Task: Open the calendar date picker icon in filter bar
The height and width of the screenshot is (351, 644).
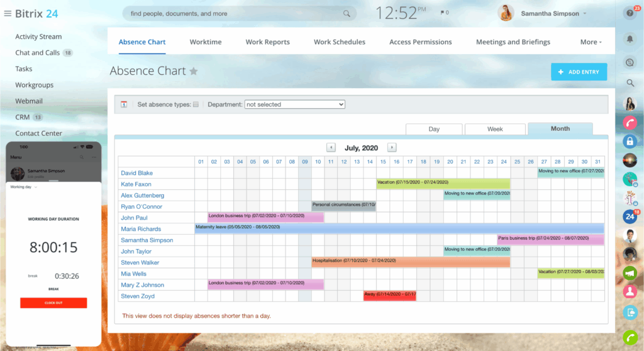Action: 125,104
